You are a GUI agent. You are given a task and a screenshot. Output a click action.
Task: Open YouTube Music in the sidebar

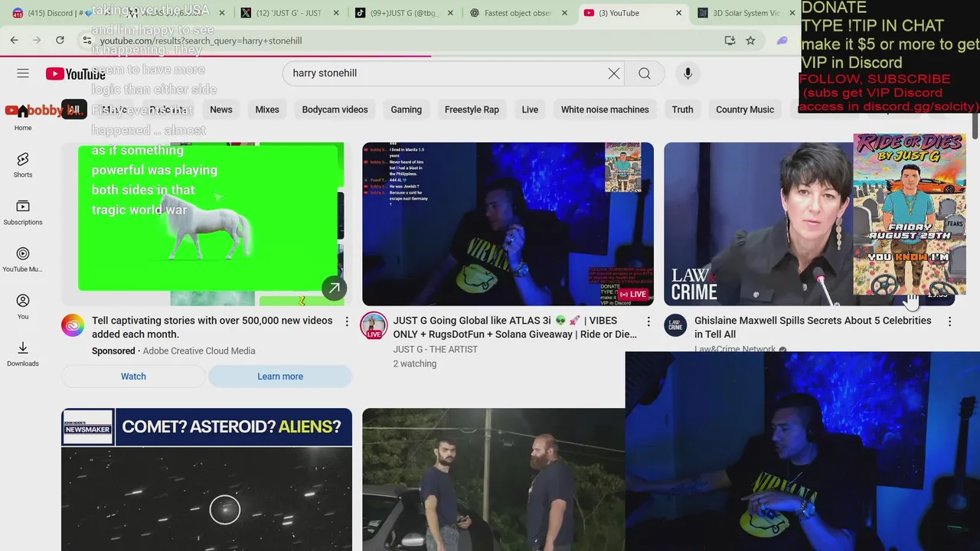click(23, 259)
